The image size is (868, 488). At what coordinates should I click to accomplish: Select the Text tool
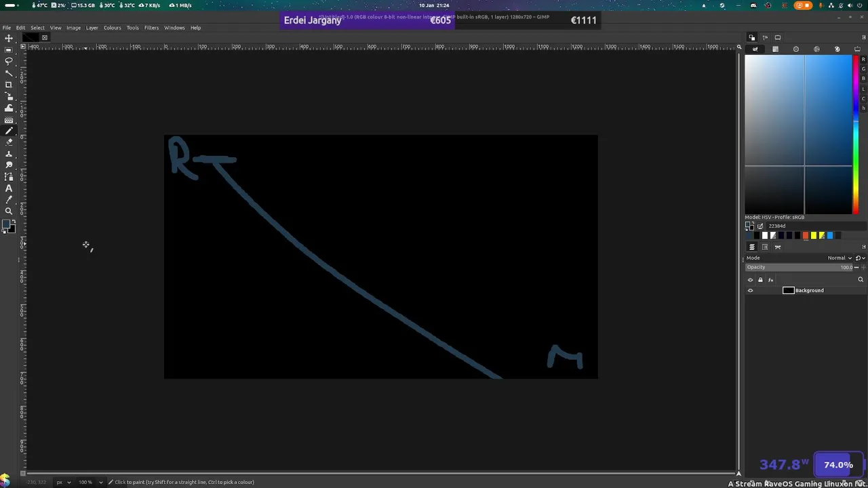tap(9, 188)
